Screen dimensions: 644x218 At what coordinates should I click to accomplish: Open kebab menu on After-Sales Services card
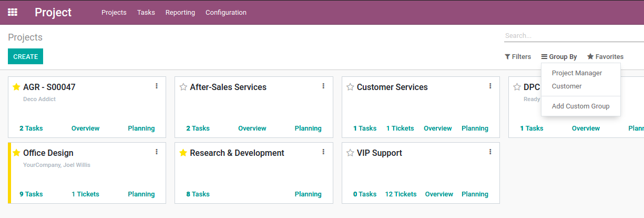(x=323, y=86)
